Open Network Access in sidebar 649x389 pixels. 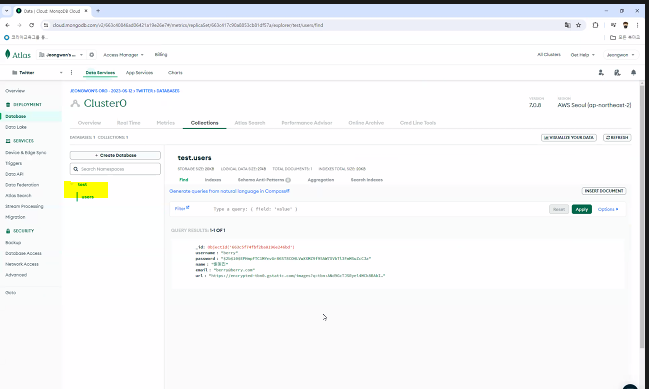(22, 264)
